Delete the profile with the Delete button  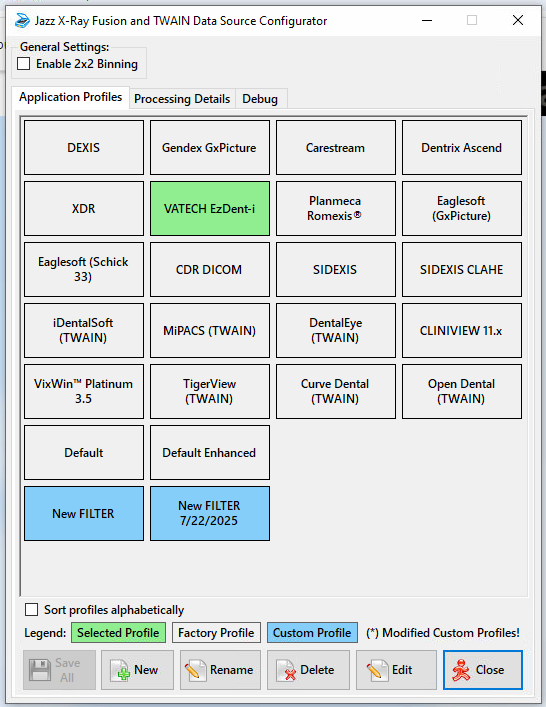pyautogui.click(x=308, y=670)
